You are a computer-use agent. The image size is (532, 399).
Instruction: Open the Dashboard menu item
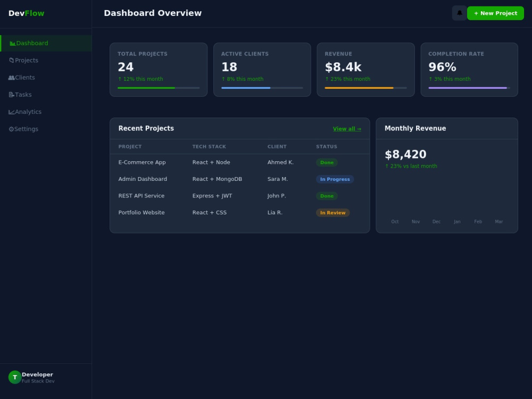coord(46,43)
